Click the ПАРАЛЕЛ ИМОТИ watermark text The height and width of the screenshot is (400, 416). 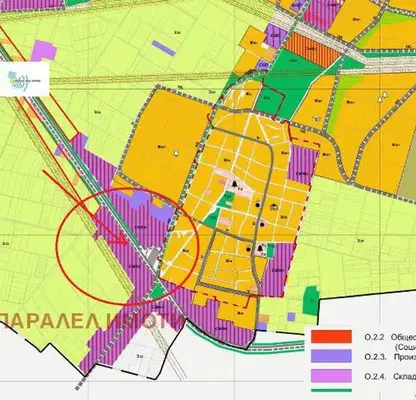[x=91, y=321]
